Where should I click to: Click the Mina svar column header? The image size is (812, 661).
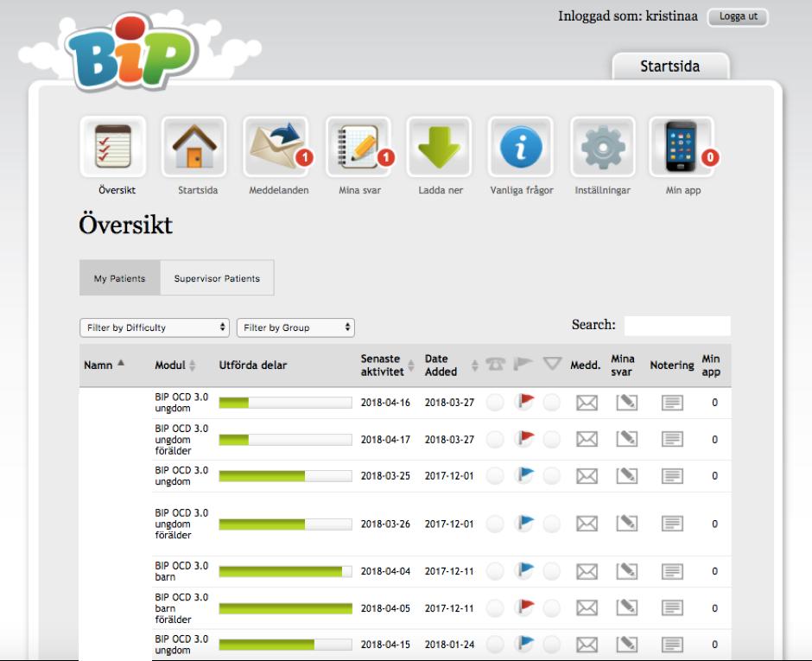623,365
